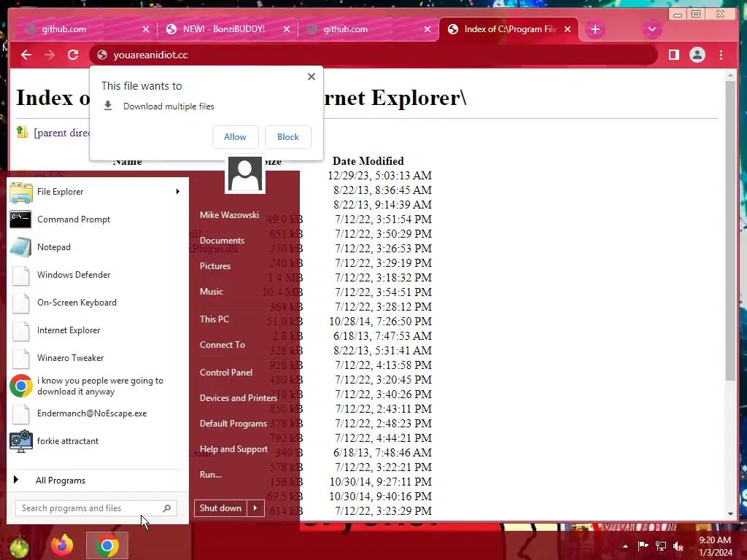The width and height of the screenshot is (747, 560).
Task: Launch Winaero Tweaker from Start menu
Action: pyautogui.click(x=97, y=357)
